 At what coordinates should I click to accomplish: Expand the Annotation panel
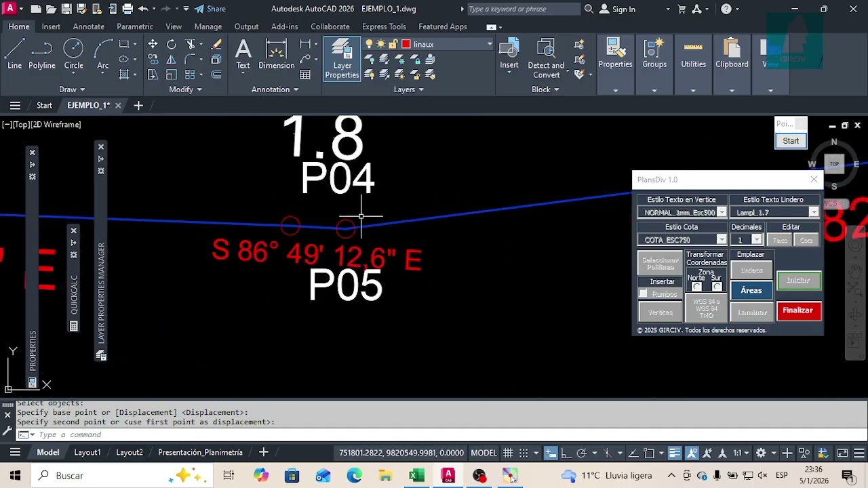click(275, 89)
